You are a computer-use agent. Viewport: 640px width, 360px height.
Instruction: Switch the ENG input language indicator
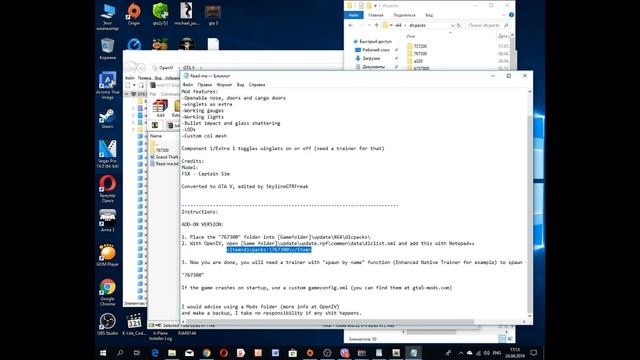[496, 353]
